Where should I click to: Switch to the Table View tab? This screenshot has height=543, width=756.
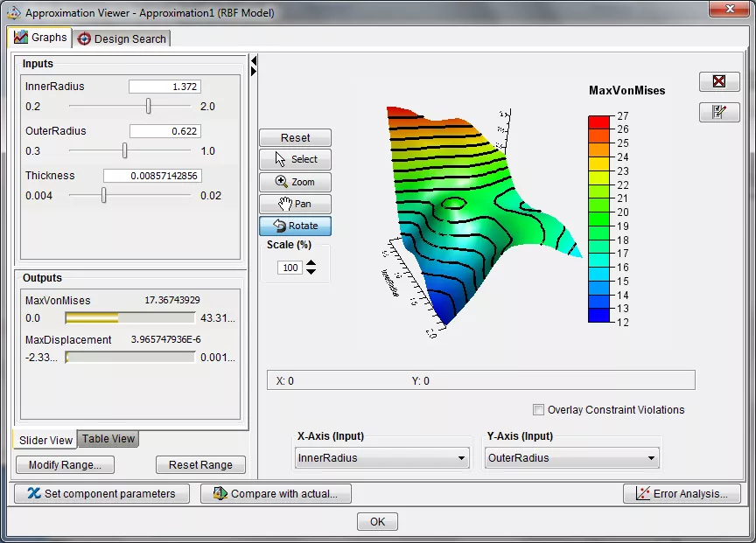tap(107, 439)
